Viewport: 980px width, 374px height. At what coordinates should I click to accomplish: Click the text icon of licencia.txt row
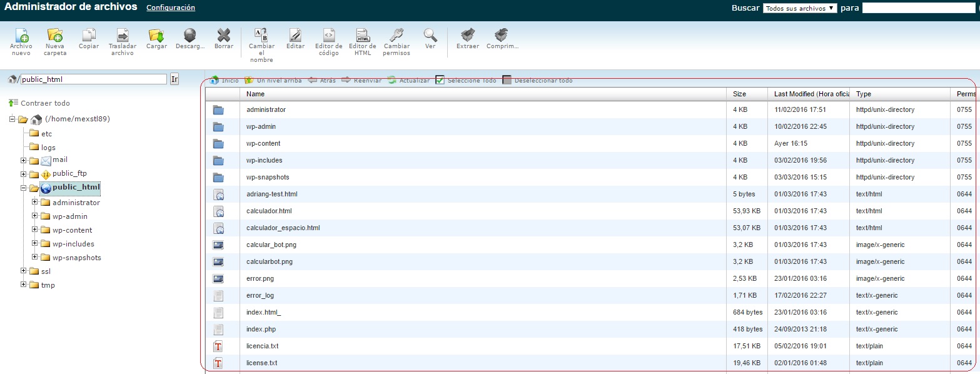click(218, 346)
